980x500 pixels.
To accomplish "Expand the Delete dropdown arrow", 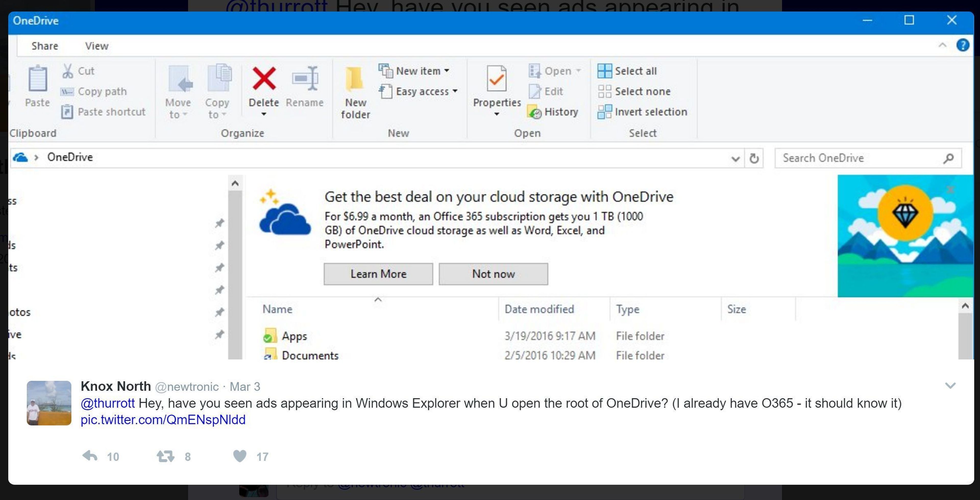I will [264, 115].
